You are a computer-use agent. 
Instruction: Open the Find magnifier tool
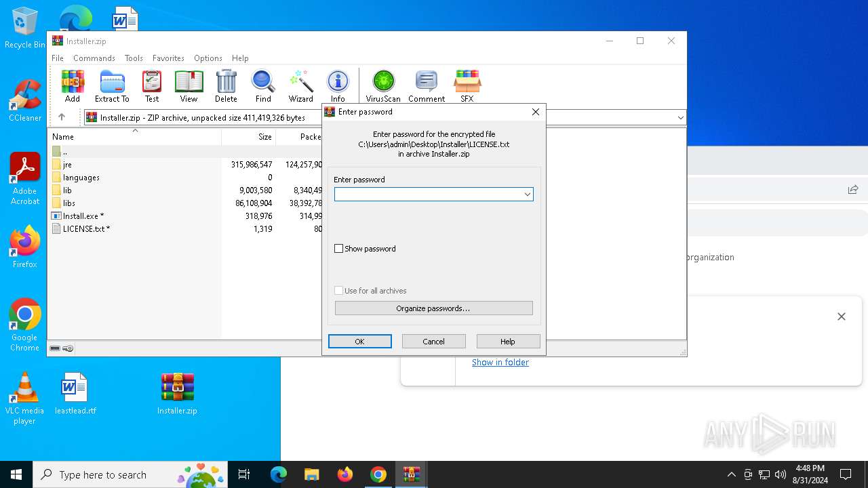pos(263,86)
